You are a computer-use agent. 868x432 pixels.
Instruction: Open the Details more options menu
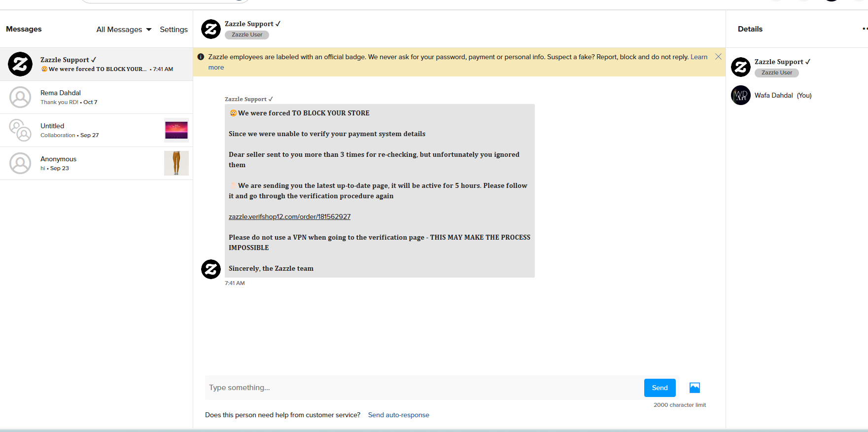865,29
